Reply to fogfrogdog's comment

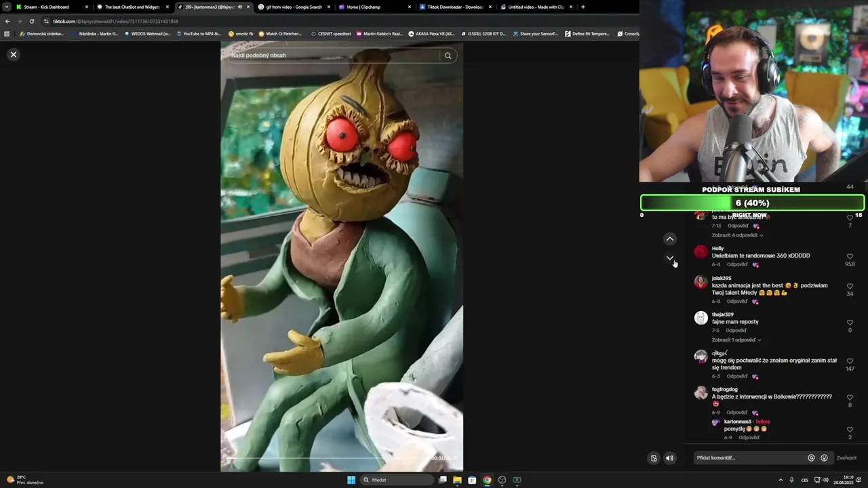tap(738, 412)
